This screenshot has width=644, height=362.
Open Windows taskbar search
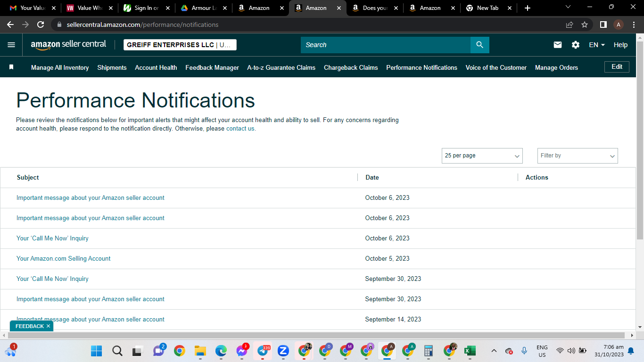coord(117,351)
